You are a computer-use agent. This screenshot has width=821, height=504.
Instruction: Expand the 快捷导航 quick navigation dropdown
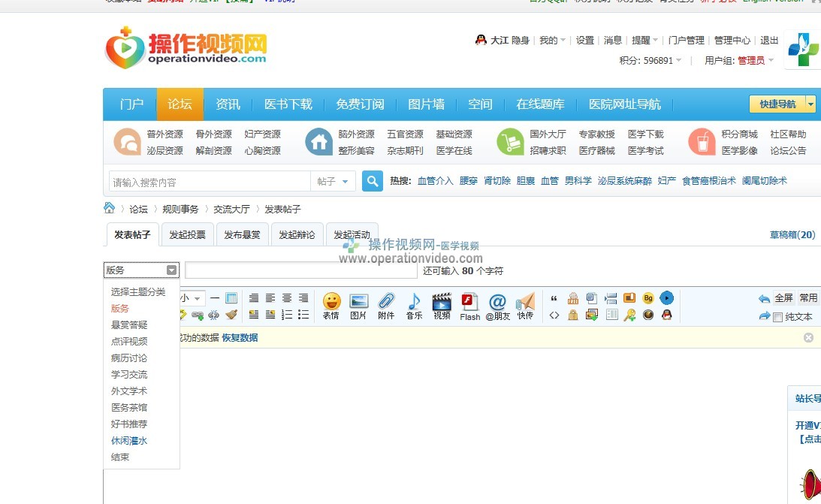810,104
